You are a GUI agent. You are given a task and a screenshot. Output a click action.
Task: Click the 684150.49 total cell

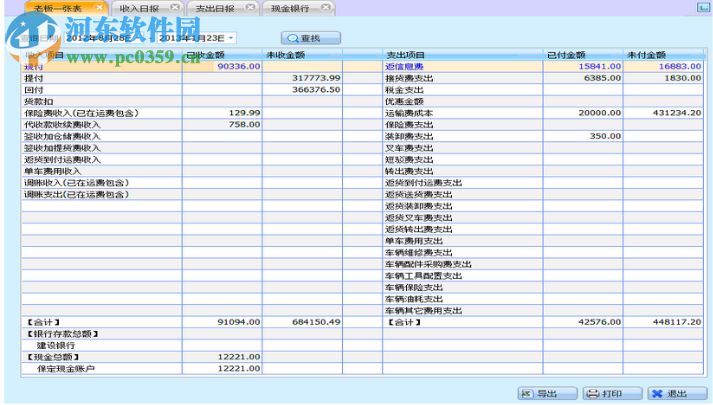click(x=302, y=322)
